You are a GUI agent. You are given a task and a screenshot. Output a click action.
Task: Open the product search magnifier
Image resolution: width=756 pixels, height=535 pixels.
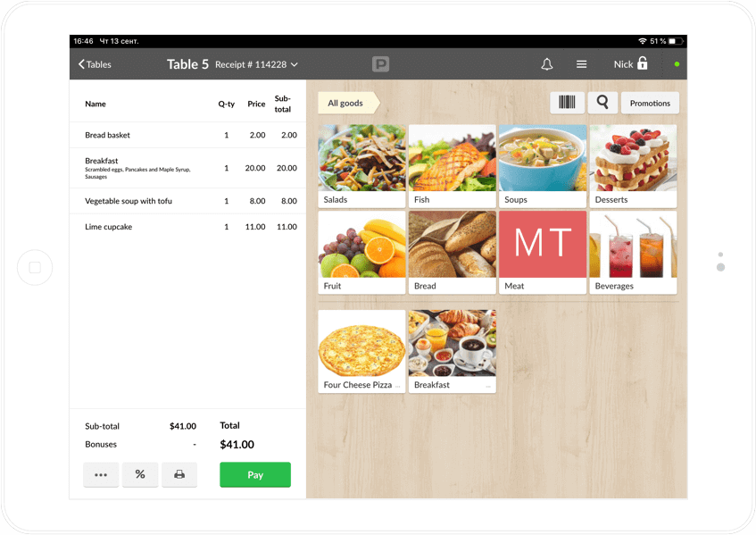pyautogui.click(x=602, y=103)
